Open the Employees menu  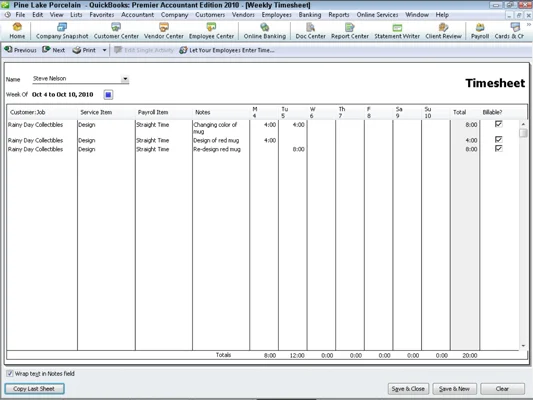point(276,15)
